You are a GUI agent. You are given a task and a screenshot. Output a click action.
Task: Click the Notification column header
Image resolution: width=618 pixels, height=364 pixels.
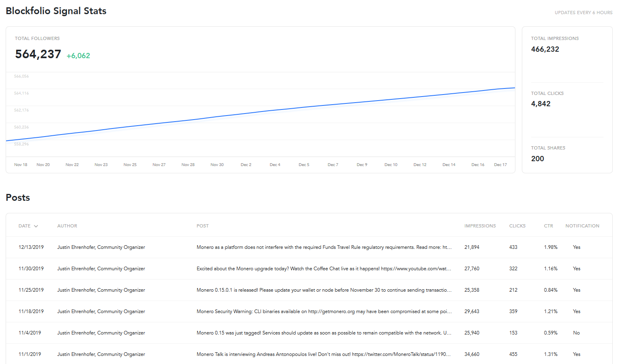582,226
